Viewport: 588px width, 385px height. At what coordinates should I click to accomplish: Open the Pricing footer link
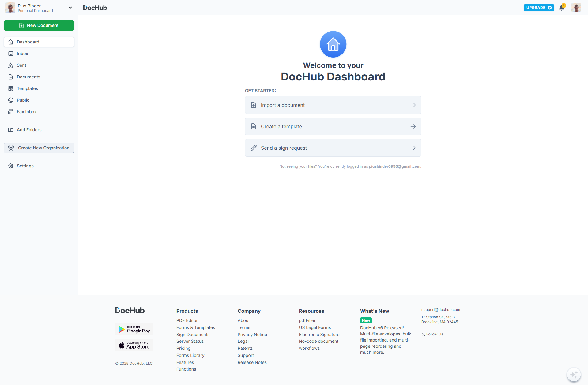pyautogui.click(x=183, y=348)
